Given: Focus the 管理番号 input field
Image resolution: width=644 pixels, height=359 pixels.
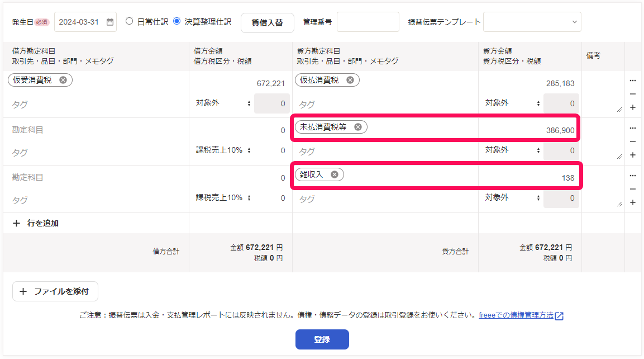Looking at the screenshot, I should [x=368, y=22].
